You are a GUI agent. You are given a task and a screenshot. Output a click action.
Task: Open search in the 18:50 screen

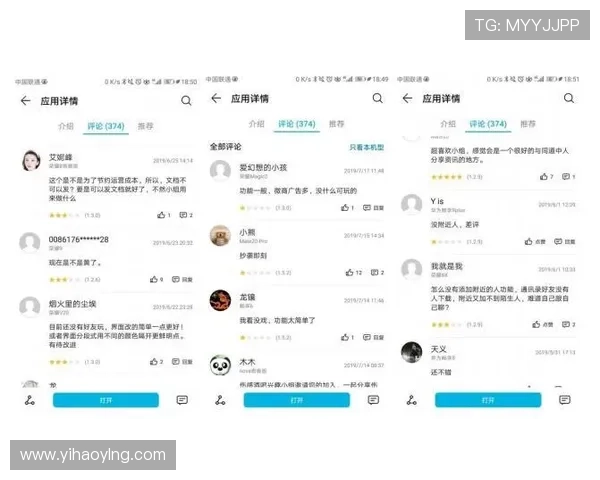[x=186, y=101]
